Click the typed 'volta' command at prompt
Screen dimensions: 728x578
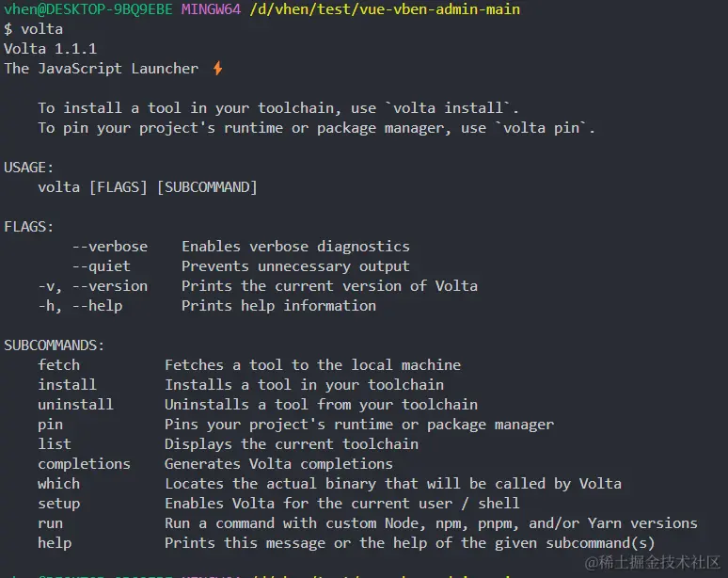[41, 29]
